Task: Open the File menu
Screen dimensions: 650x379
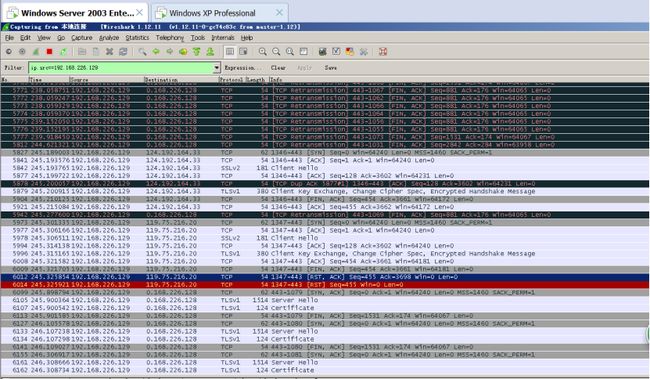Action: pos(9,38)
